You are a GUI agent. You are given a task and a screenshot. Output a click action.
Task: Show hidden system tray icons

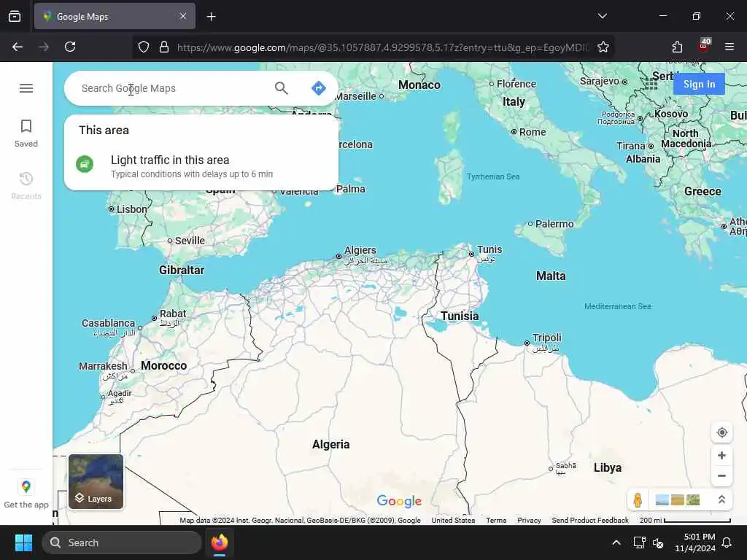pos(616,542)
